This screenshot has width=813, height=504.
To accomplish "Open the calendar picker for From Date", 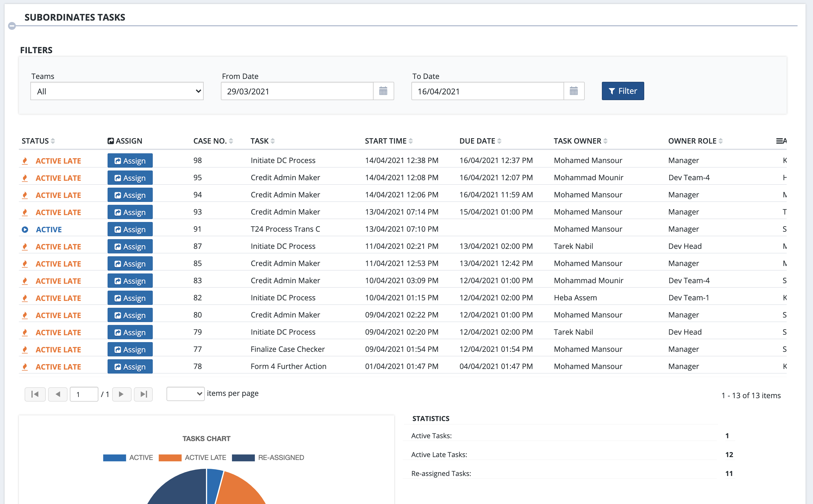I will pyautogui.click(x=384, y=91).
